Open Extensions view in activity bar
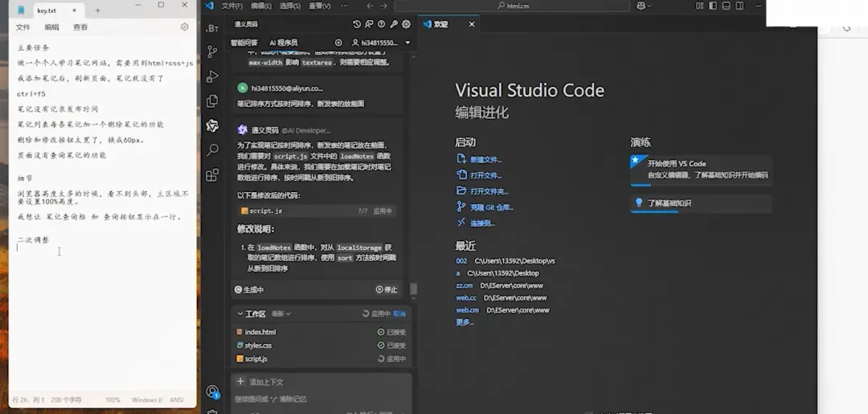The width and height of the screenshot is (868, 414). (212, 175)
